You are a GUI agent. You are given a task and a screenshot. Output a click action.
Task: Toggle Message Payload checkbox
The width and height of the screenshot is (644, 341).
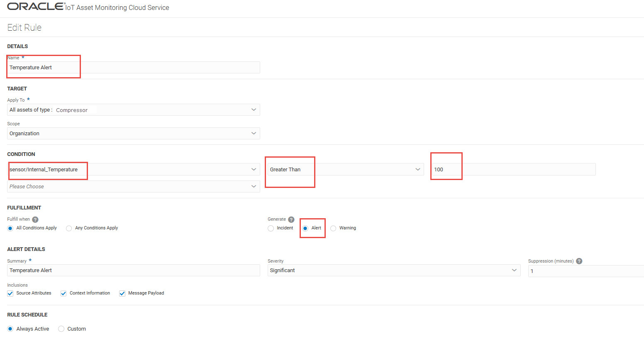122,293
